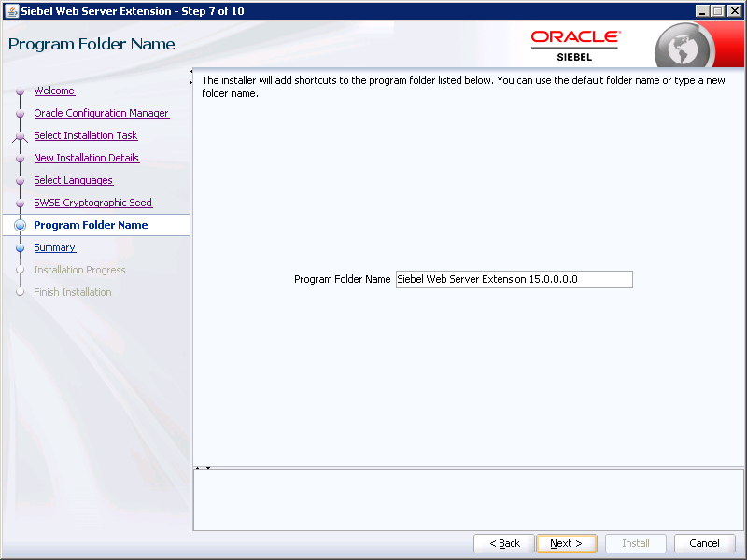Click the SWSE Cryptographic Seed bullet
This screenshot has width=747, height=560.
tap(20, 203)
